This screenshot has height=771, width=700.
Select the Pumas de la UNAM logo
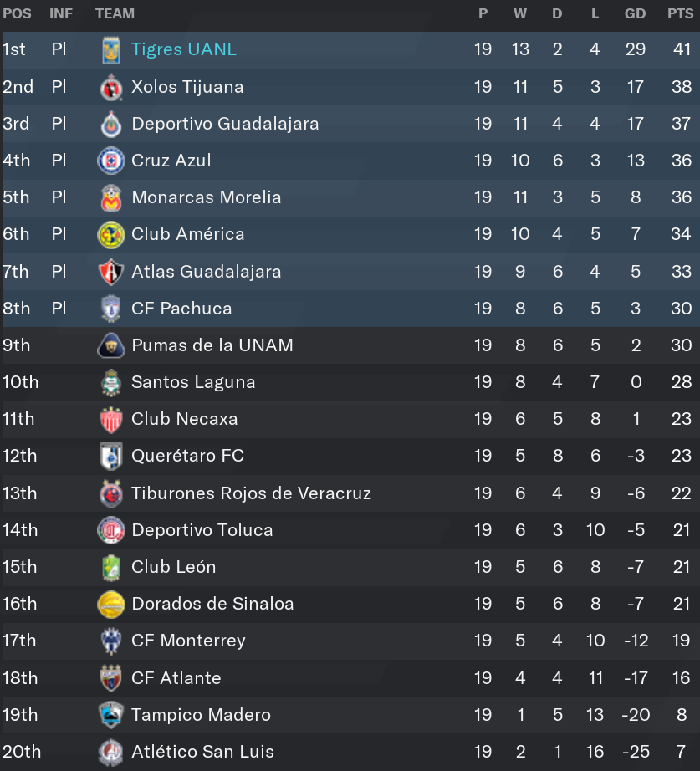click(x=110, y=345)
